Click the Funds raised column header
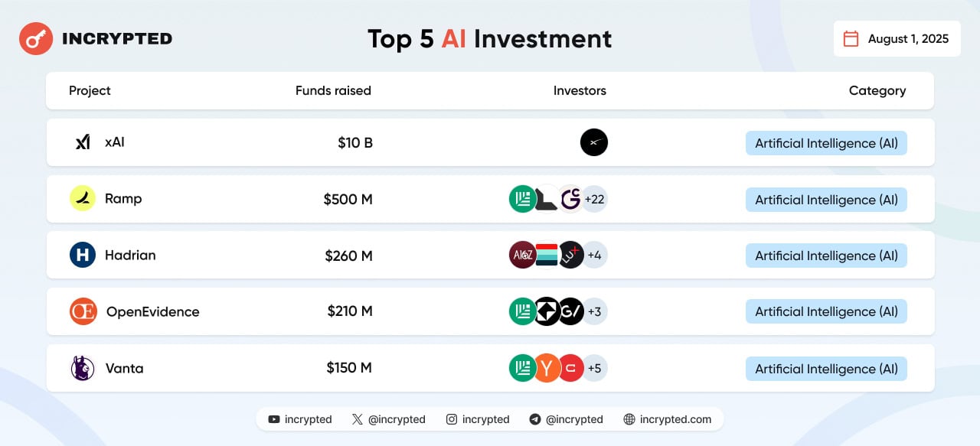The width and height of the screenshot is (980, 446). pyautogui.click(x=333, y=90)
